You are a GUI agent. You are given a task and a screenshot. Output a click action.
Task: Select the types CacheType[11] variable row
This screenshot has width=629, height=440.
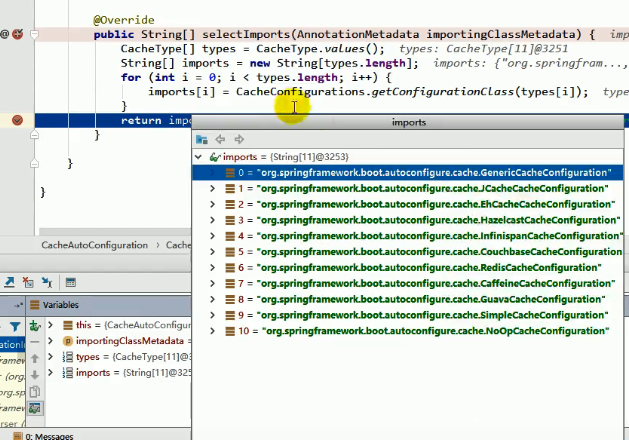point(119,357)
